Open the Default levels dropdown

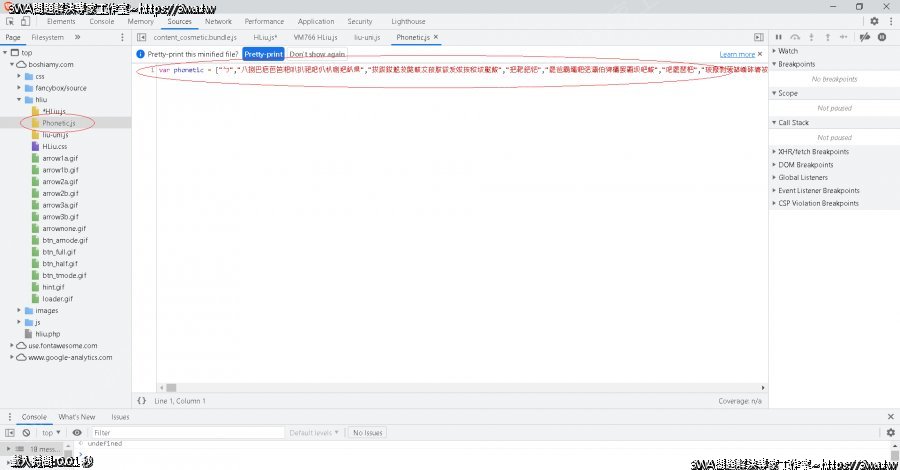[314, 433]
